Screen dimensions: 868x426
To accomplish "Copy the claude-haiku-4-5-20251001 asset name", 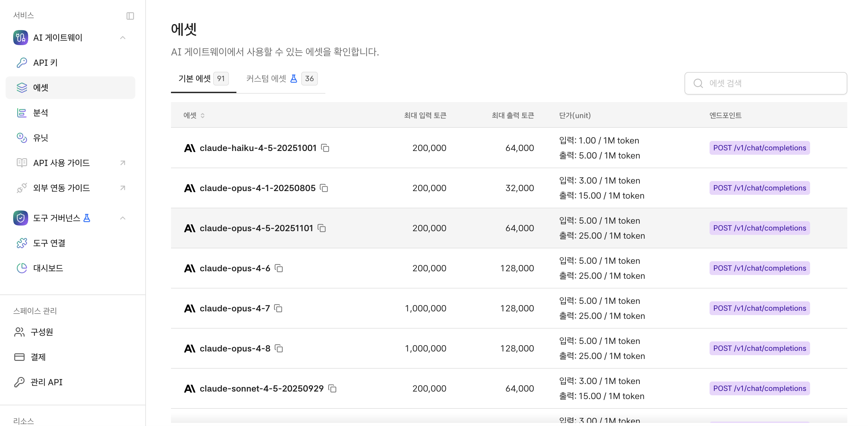I will 325,148.
